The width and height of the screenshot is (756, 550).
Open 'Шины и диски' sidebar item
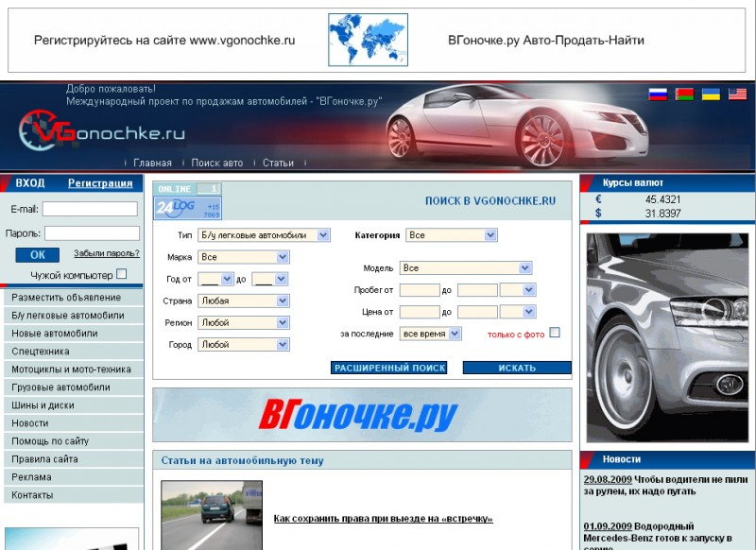(74, 405)
